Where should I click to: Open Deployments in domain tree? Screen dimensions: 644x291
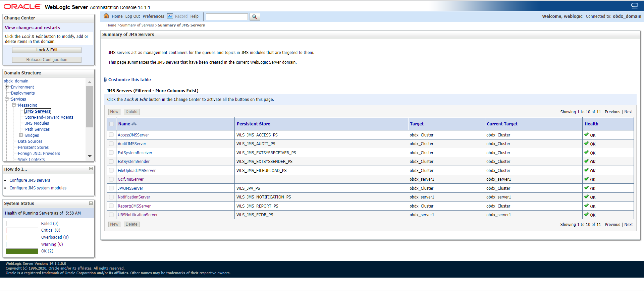(x=23, y=93)
